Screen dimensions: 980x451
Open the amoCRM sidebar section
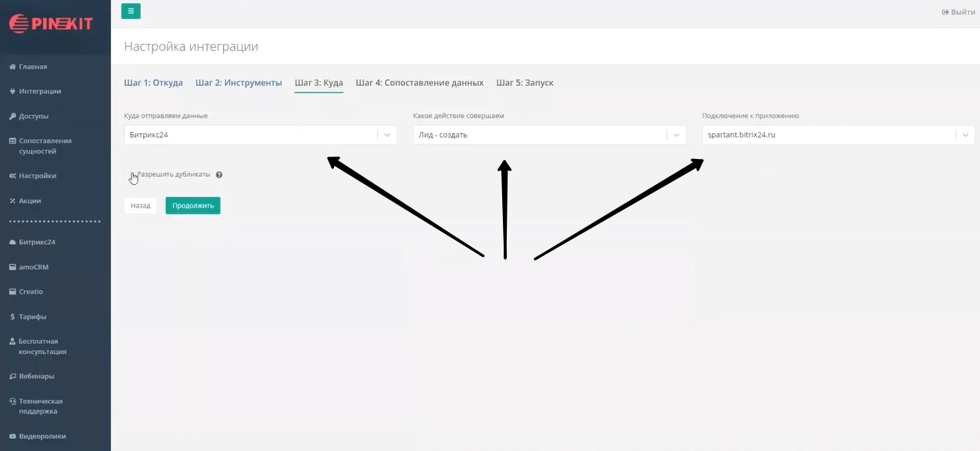coord(33,267)
